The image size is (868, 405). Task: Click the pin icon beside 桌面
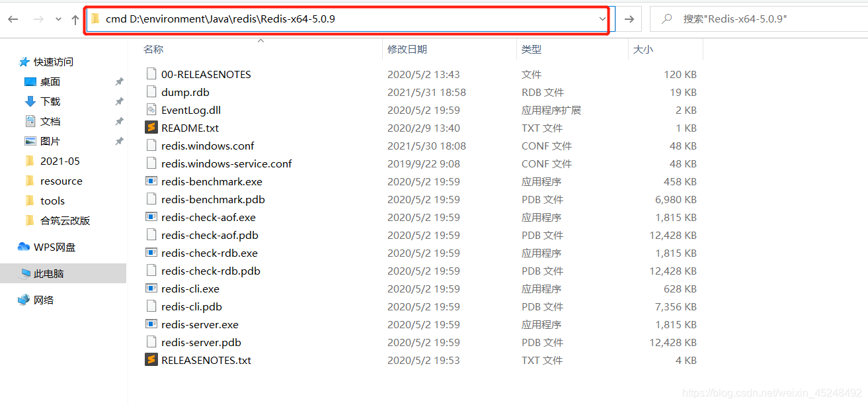coord(119,81)
